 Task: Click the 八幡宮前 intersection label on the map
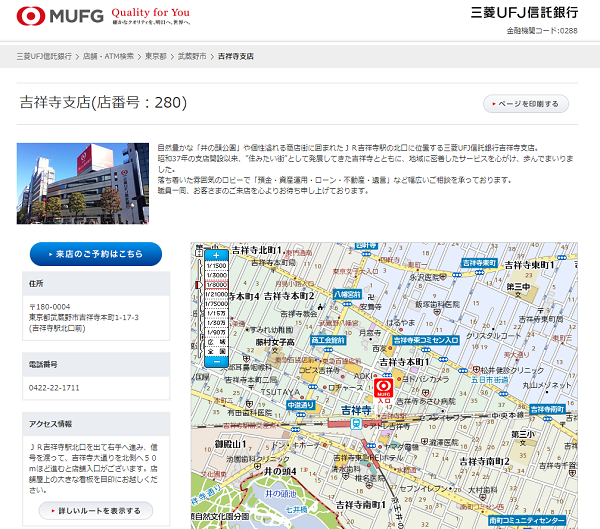[x=347, y=294]
